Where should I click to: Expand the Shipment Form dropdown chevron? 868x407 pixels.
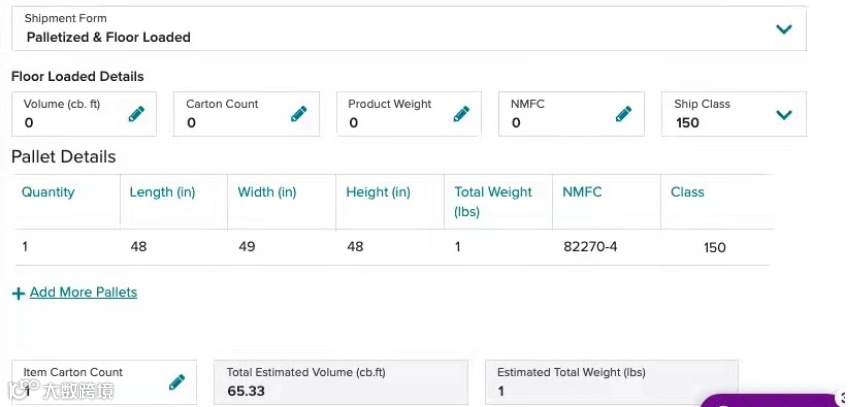[x=784, y=29]
